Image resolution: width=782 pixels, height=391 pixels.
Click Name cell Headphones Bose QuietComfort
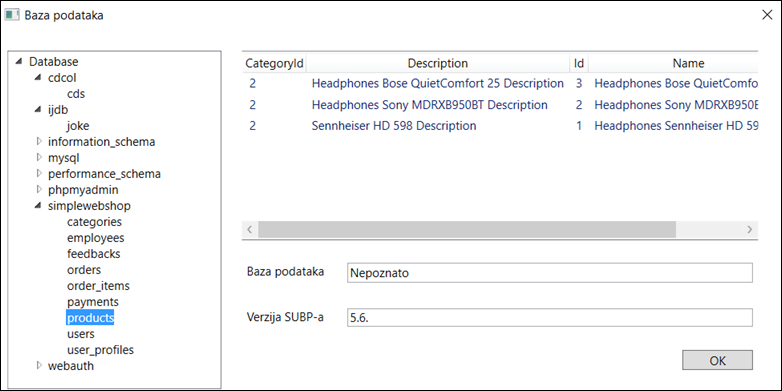click(x=676, y=83)
